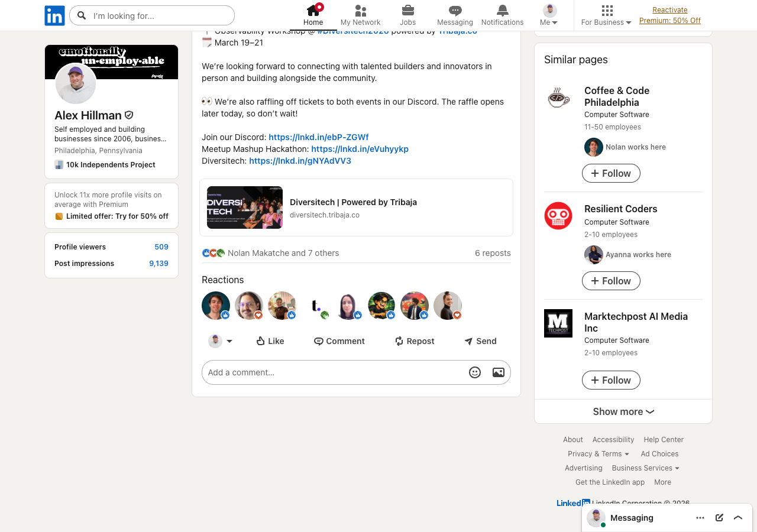Image resolution: width=757 pixels, height=532 pixels.
Task: Go to the Jobs briefcase icon
Action: click(x=407, y=15)
